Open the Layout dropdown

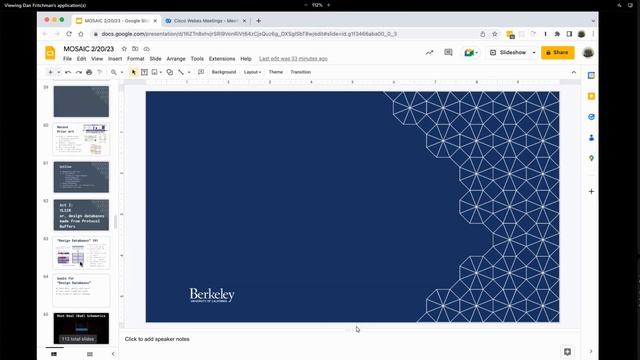pyautogui.click(x=252, y=72)
